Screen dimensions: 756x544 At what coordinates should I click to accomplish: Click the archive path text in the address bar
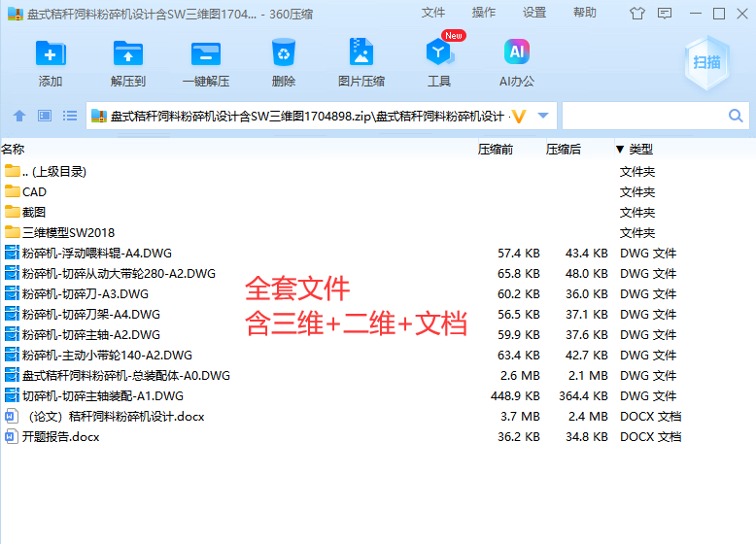coord(307,117)
